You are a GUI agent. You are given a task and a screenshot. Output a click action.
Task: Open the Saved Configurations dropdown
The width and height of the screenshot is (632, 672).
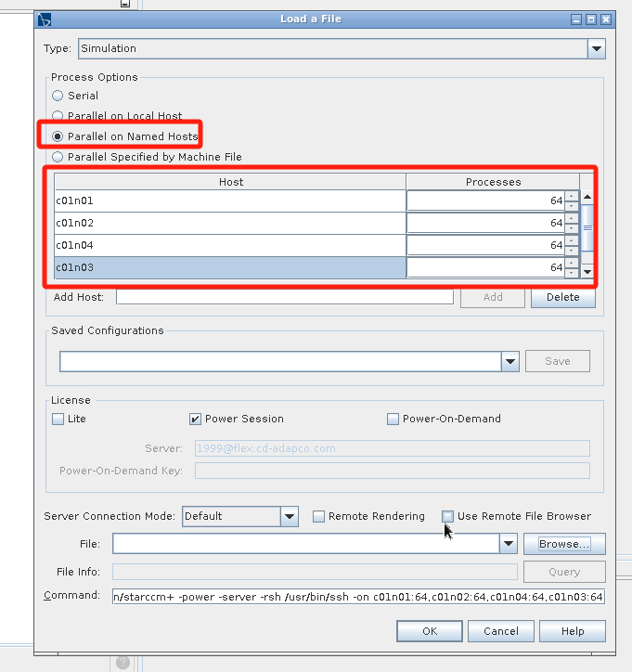click(x=509, y=361)
